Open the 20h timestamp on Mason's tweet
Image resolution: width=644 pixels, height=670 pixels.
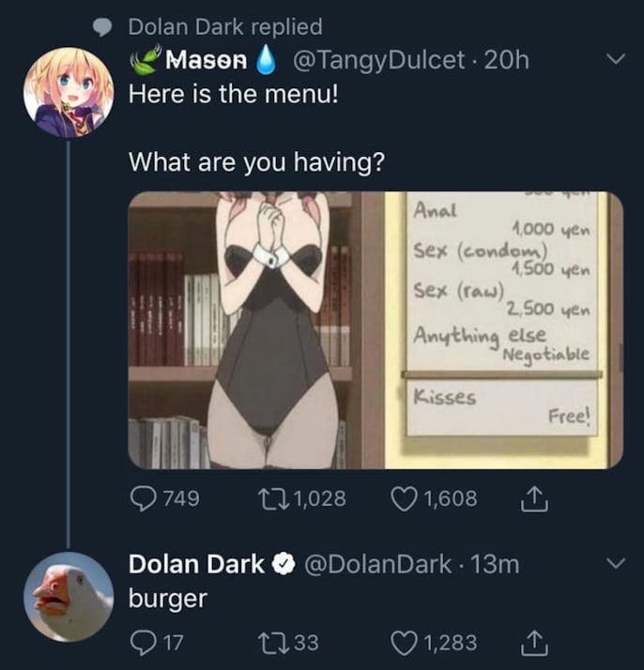point(509,61)
